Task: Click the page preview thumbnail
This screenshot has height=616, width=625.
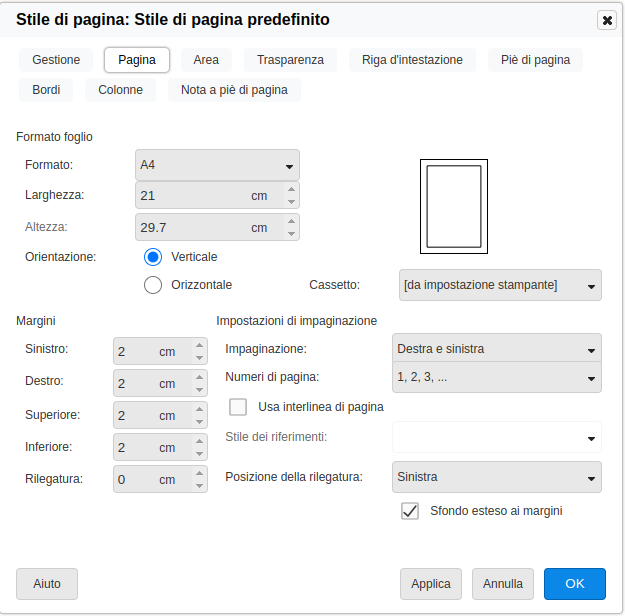Action: (x=453, y=206)
